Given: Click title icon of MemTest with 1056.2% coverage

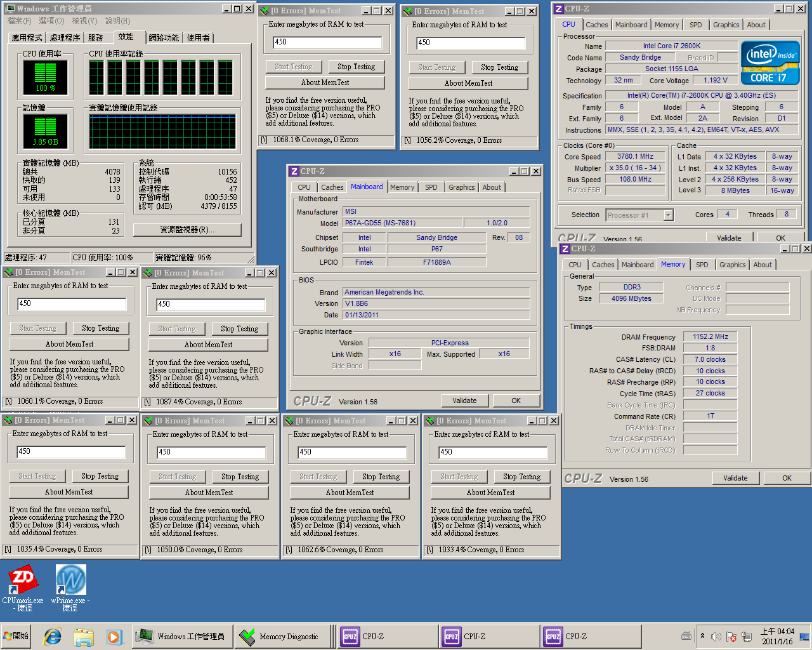Looking at the screenshot, I should (409, 11).
